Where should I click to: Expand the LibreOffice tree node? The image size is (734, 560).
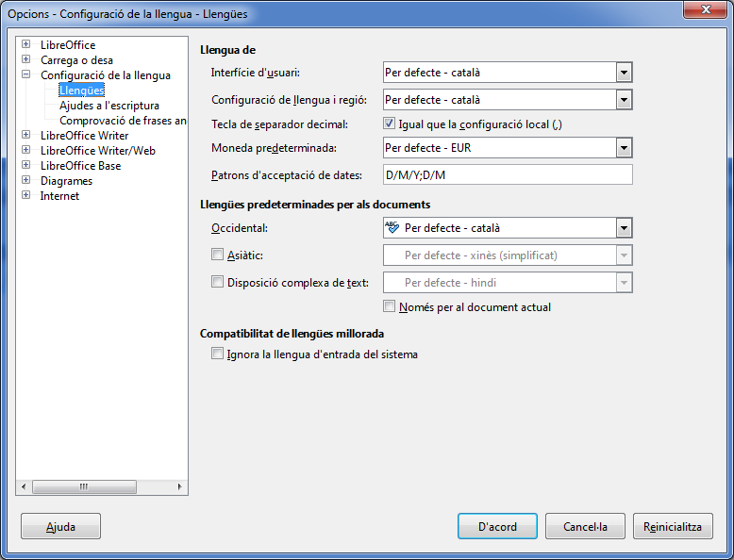pyautogui.click(x=26, y=45)
